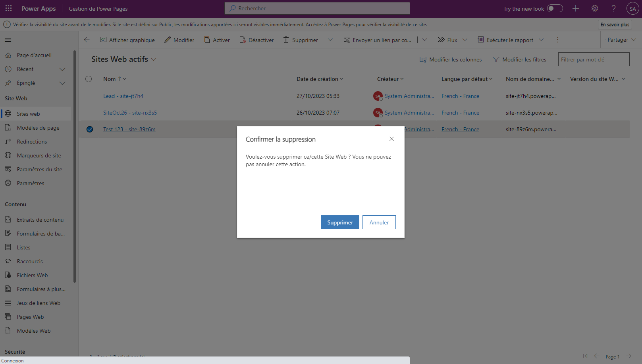Open SiteOct26 - site-nx3s5 record link
642x364 pixels.
[x=130, y=113]
